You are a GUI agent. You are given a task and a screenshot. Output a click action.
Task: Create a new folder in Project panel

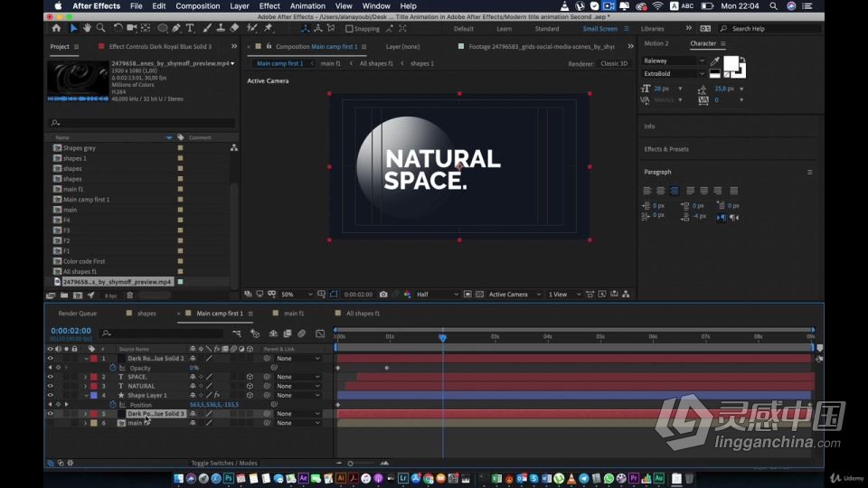coord(64,296)
